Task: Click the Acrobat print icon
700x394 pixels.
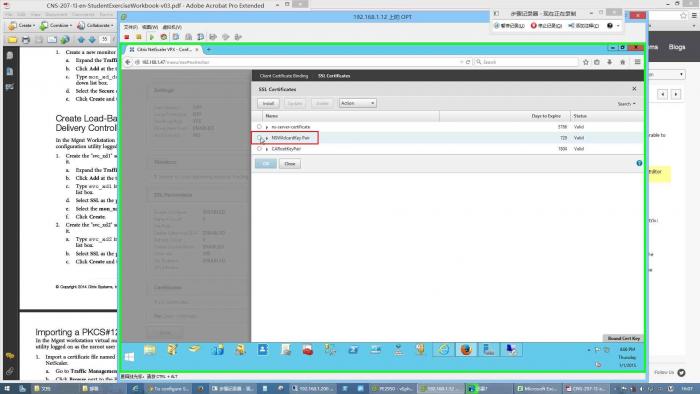Action: [x=26, y=40]
